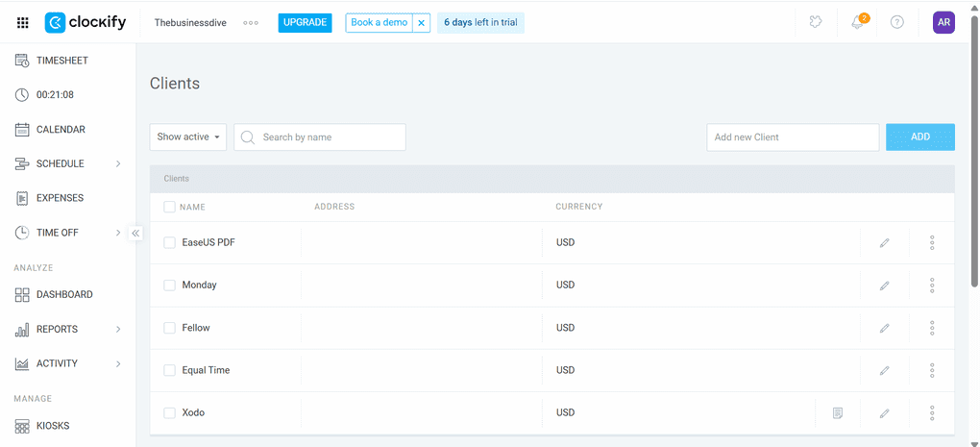This screenshot has height=447, width=980.
Task: Click the 6 days left in trial badge
Action: (x=480, y=22)
